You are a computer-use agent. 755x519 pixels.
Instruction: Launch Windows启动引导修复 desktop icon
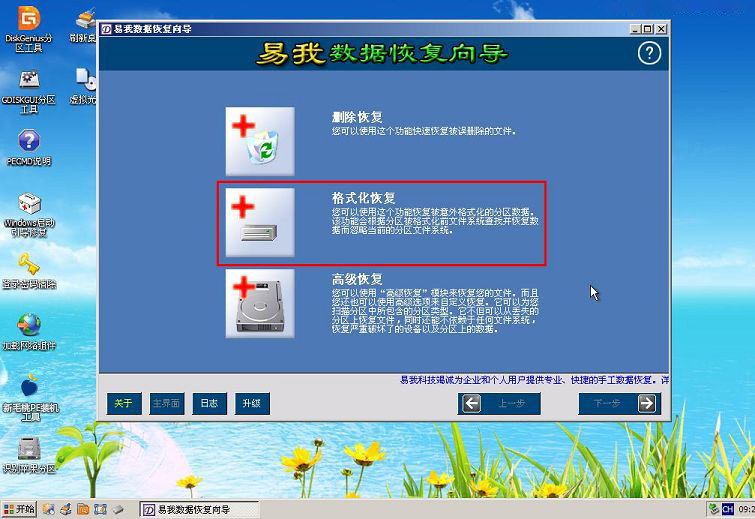(29, 215)
